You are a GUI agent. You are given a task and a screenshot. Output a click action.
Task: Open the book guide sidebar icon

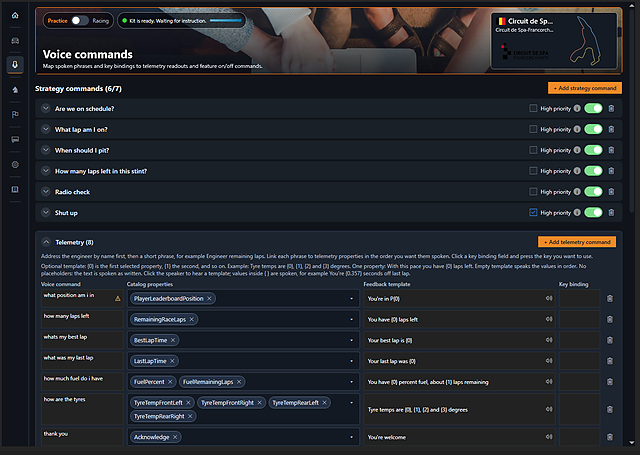point(15,189)
